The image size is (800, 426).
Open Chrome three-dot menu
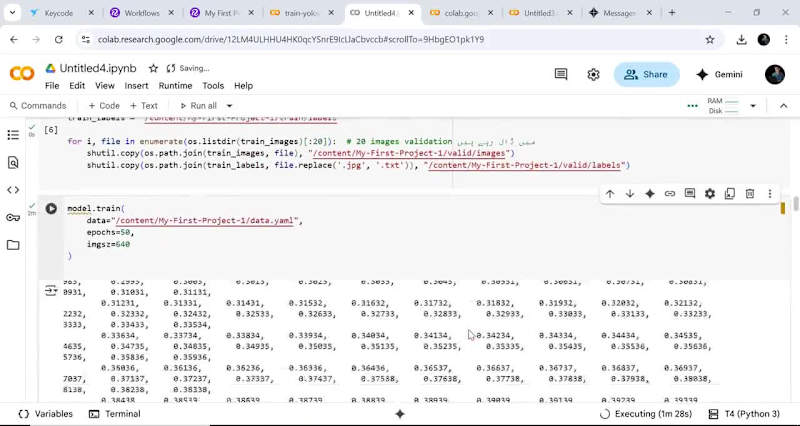[x=786, y=39]
